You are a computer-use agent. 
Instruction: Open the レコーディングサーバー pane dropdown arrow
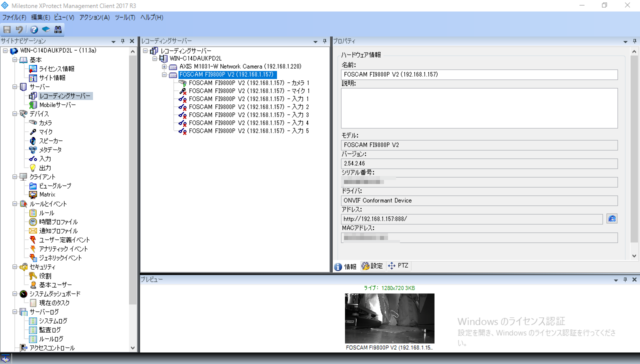coord(315,41)
